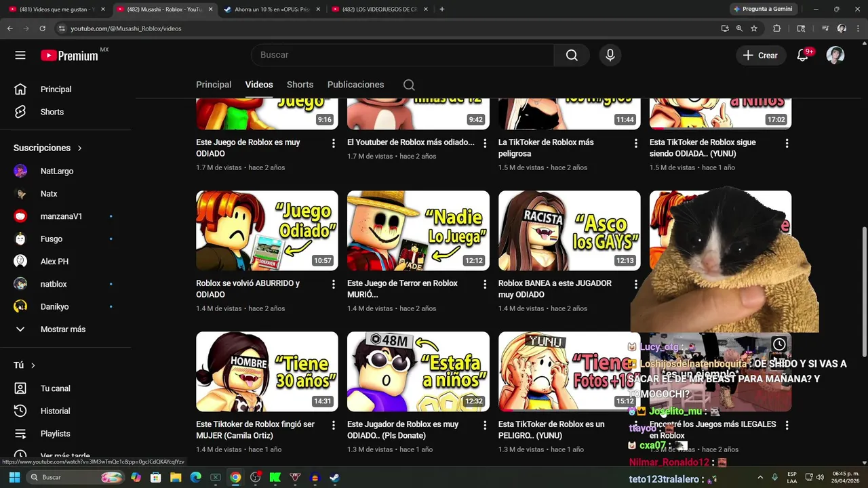Open options for Tiktoker fingió ser MUJER video
868x488 pixels.
click(x=333, y=425)
